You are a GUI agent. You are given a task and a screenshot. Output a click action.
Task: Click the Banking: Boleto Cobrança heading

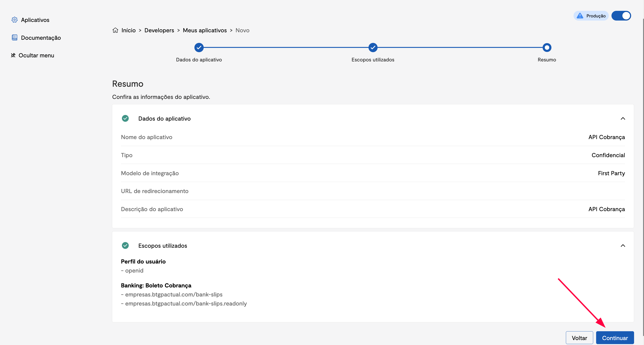(x=156, y=285)
